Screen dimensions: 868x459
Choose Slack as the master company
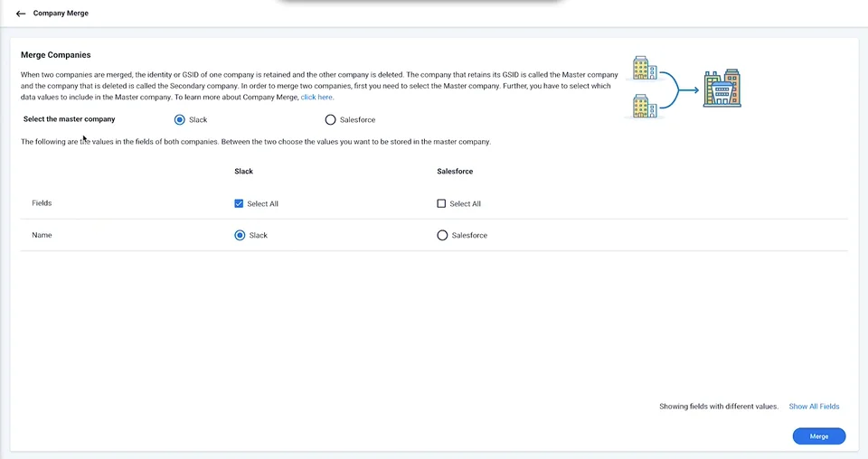click(180, 119)
